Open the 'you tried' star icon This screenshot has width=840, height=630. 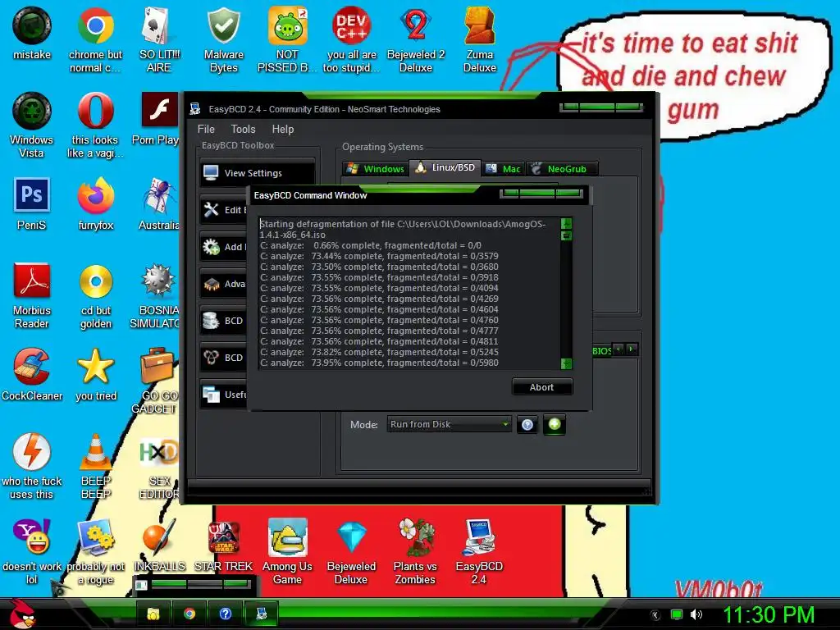[x=96, y=374]
